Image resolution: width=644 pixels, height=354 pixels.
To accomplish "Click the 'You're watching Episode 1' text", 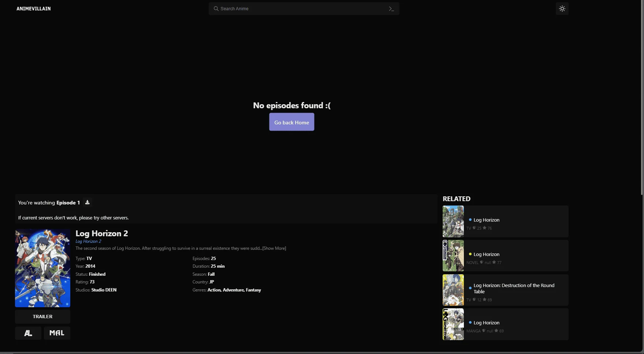I will 49,203.
